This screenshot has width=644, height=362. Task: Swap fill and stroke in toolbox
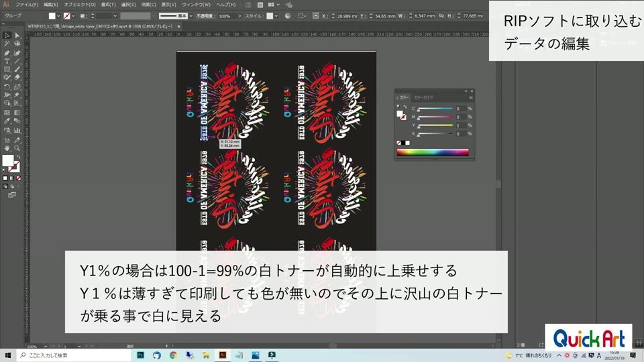point(17,157)
